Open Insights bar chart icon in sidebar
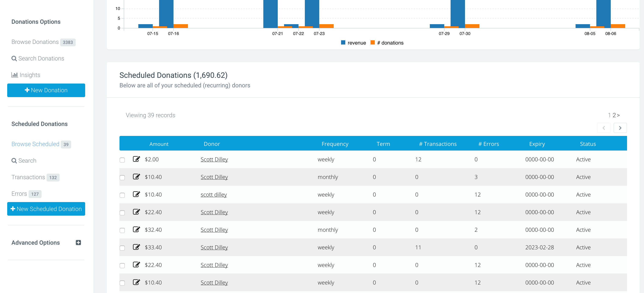 pos(14,75)
